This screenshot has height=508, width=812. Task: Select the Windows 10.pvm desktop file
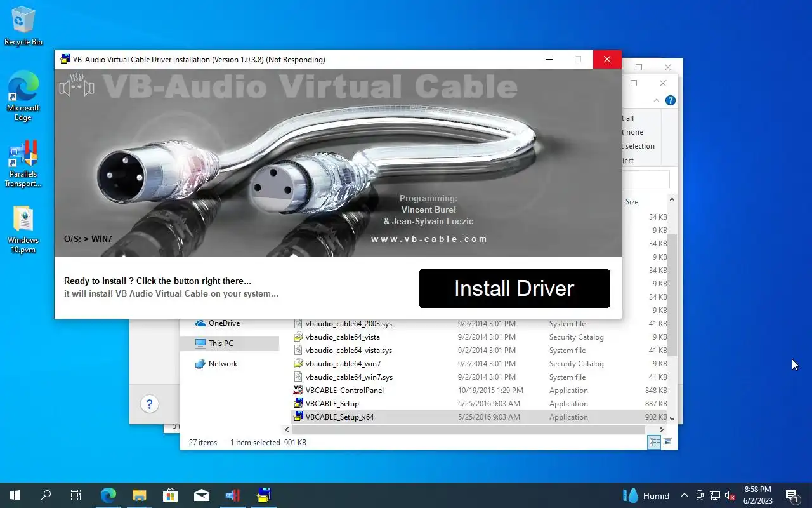point(23,229)
